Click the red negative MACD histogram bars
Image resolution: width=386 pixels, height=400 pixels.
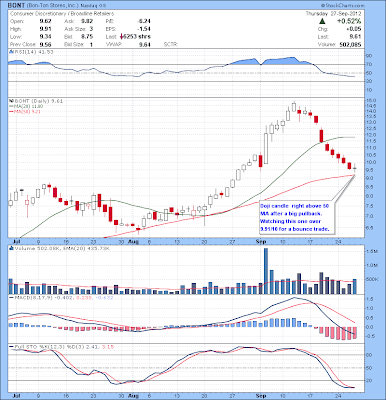tap(337, 333)
